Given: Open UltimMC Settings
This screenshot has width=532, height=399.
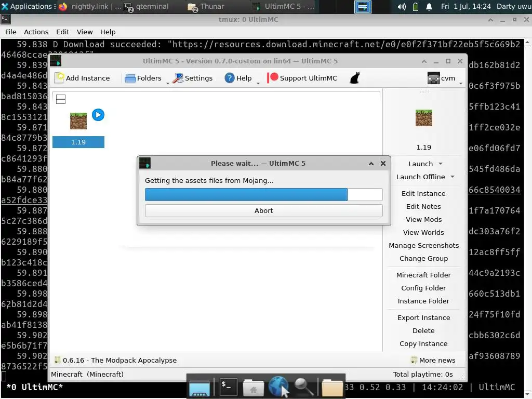Looking at the screenshot, I should (x=192, y=78).
